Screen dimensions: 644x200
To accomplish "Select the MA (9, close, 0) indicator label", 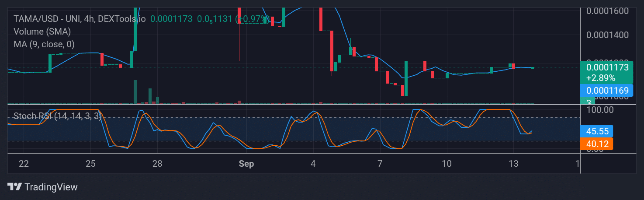I will tap(44, 44).
